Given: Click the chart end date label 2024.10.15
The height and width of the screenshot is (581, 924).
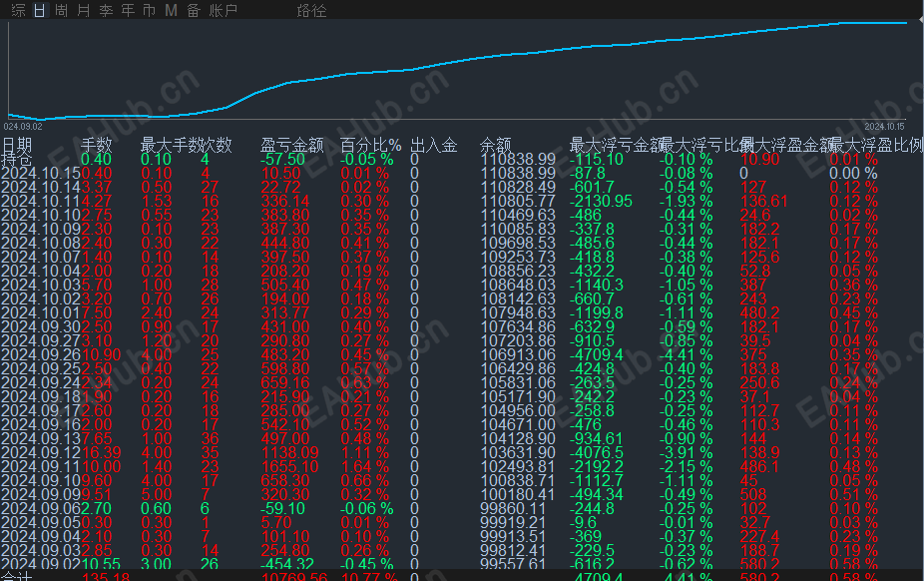Looking at the screenshot, I should (x=884, y=126).
